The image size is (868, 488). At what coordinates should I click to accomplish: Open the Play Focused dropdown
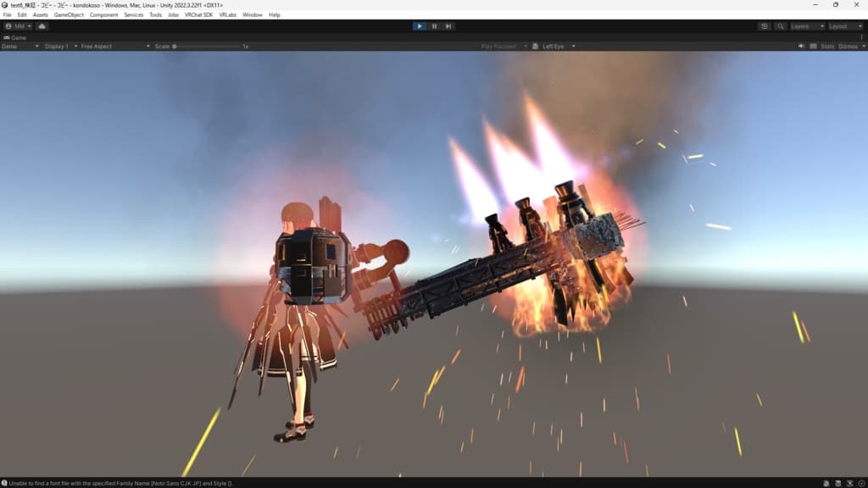[x=504, y=47]
